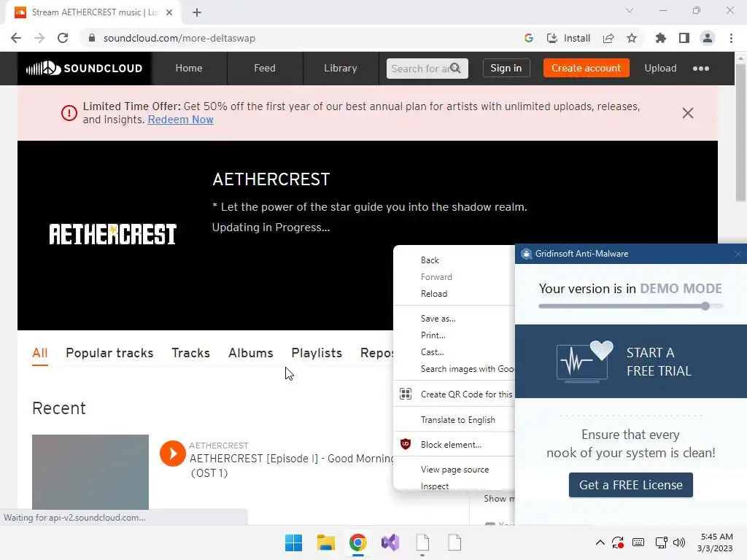The width and height of the screenshot is (747, 560).
Task: Open the three-dots more menu in SoundCloud header
Action: [x=701, y=68]
